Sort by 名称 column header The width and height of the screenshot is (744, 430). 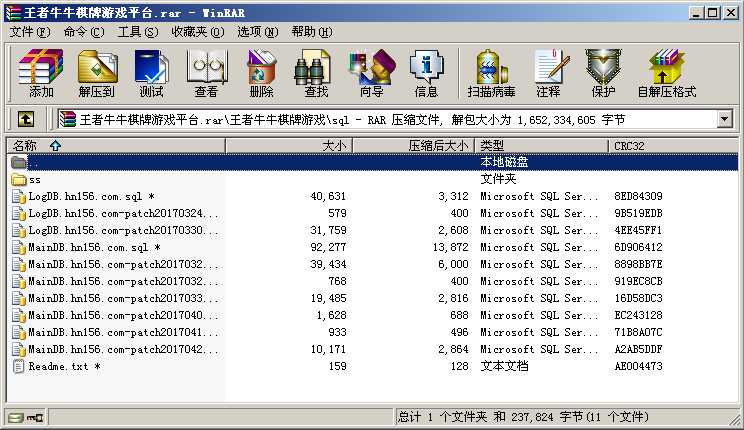(x=115, y=146)
